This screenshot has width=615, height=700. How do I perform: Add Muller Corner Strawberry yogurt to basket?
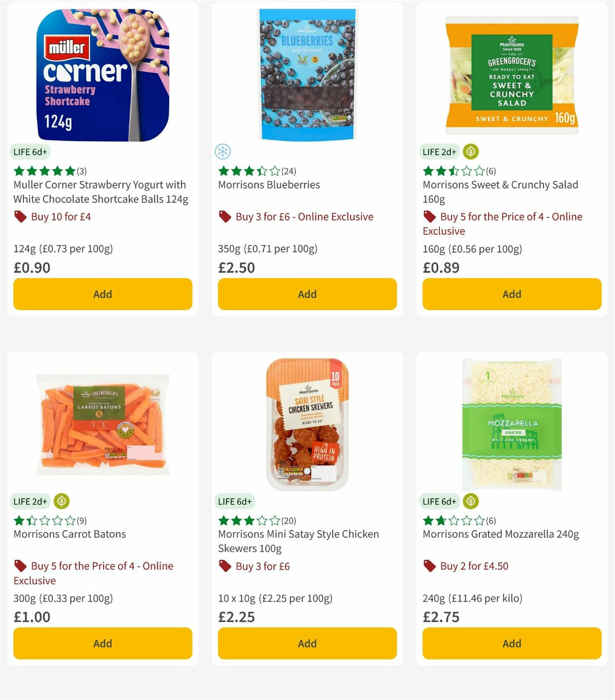[x=102, y=294]
